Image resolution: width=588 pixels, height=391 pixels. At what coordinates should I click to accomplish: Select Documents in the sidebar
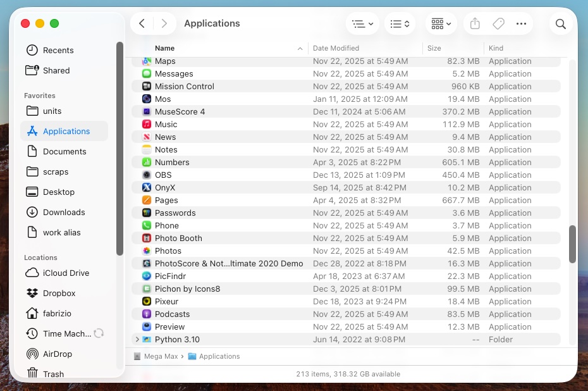[x=64, y=152]
